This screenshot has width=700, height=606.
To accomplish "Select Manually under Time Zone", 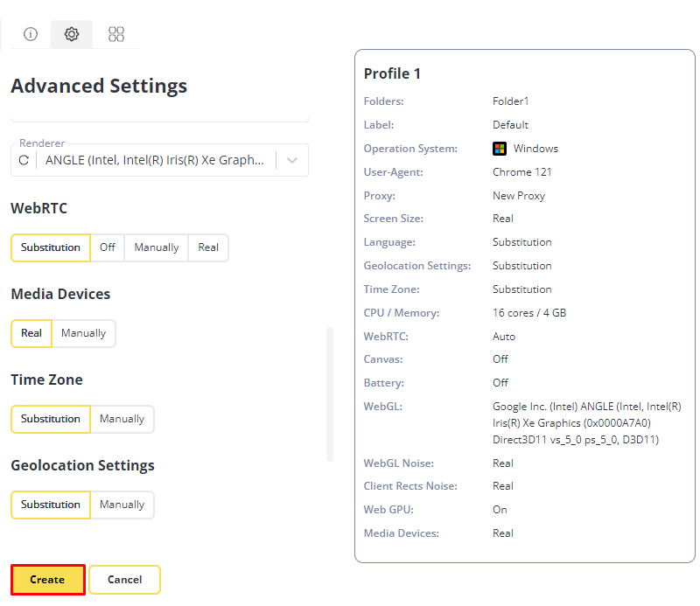I will (x=122, y=419).
